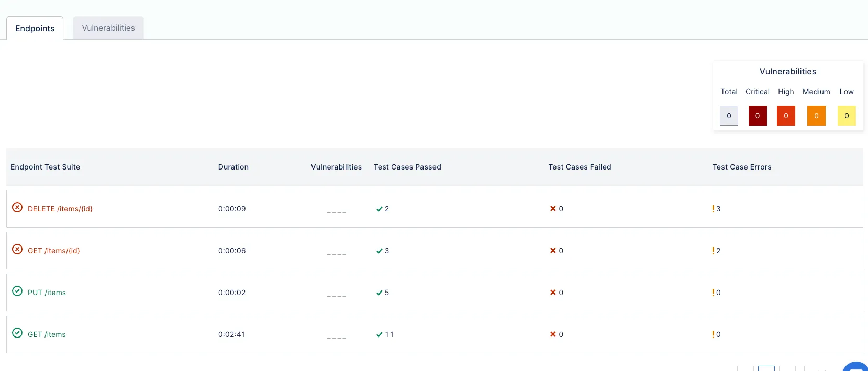Image resolution: width=868 pixels, height=371 pixels.
Task: Switch to the Endpoints tab
Action: click(35, 28)
